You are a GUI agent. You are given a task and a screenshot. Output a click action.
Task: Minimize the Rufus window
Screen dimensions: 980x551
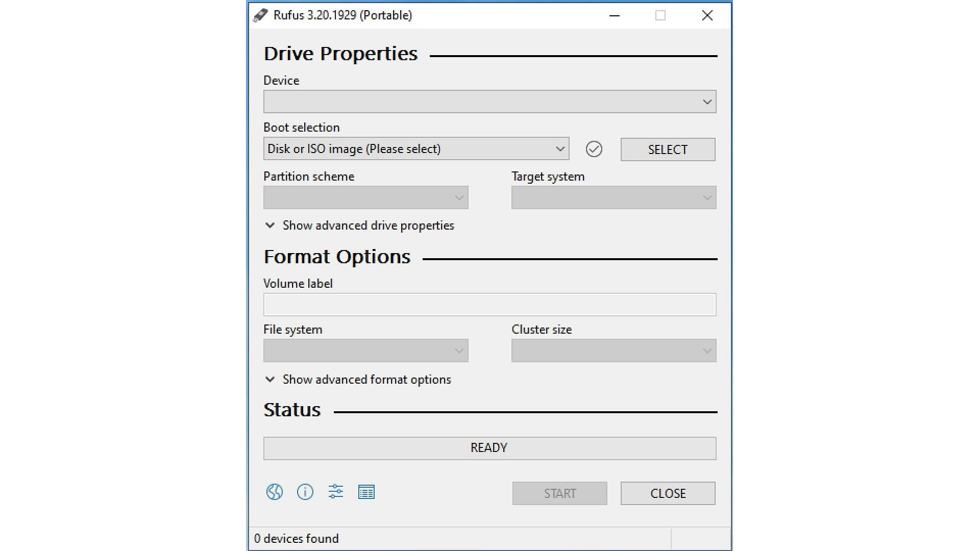coord(615,15)
